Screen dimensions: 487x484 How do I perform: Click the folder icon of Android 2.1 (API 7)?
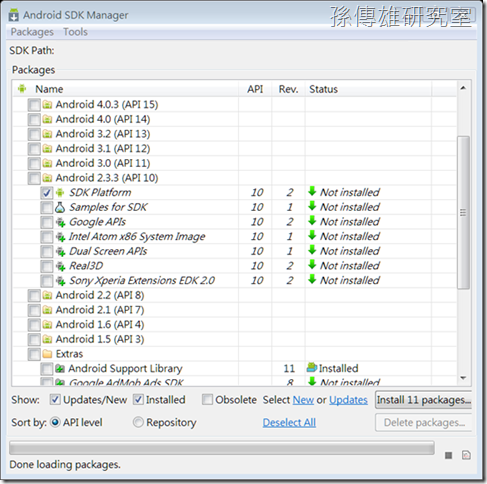click(47, 310)
